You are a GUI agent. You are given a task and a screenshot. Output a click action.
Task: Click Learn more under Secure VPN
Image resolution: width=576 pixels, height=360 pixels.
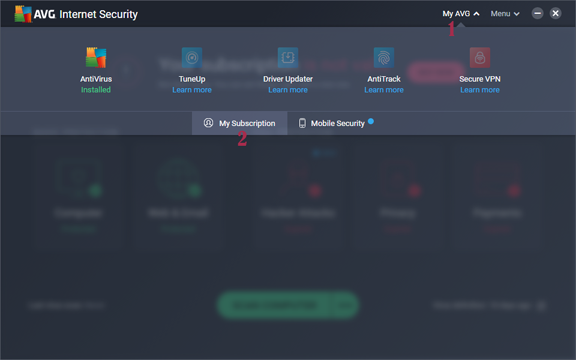click(480, 90)
